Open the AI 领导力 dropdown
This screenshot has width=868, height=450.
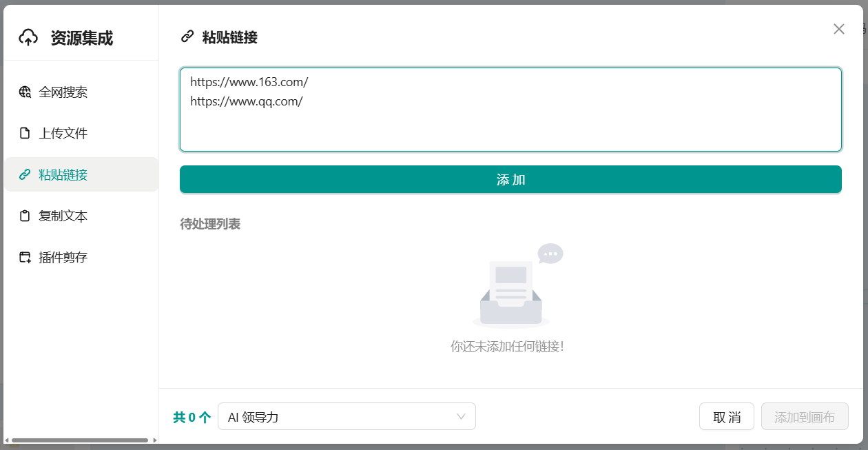point(347,417)
